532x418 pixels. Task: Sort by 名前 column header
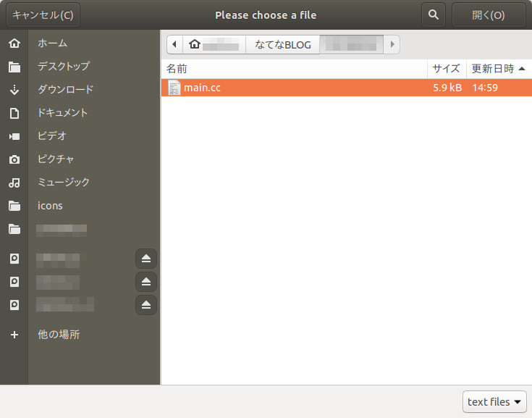pyautogui.click(x=294, y=69)
